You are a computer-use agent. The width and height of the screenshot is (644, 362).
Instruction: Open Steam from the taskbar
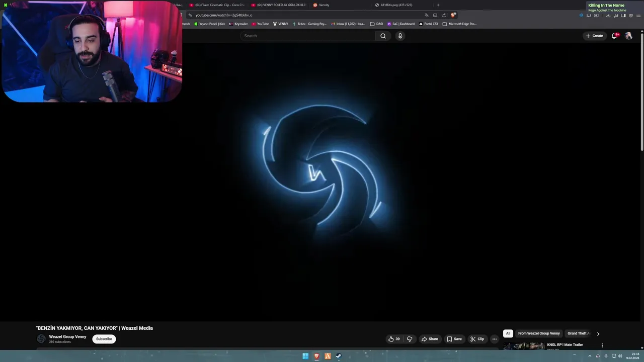(x=339, y=356)
